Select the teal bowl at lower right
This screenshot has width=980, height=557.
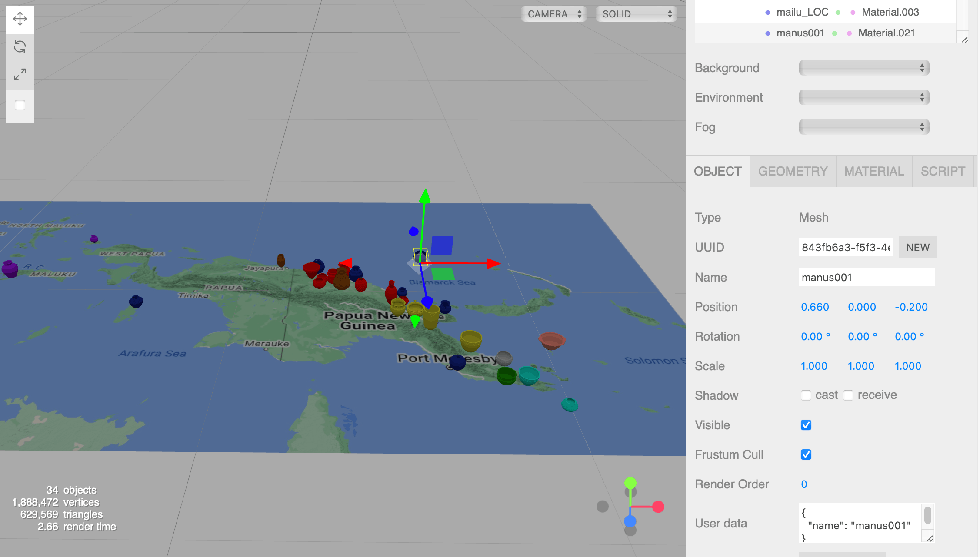(x=570, y=404)
